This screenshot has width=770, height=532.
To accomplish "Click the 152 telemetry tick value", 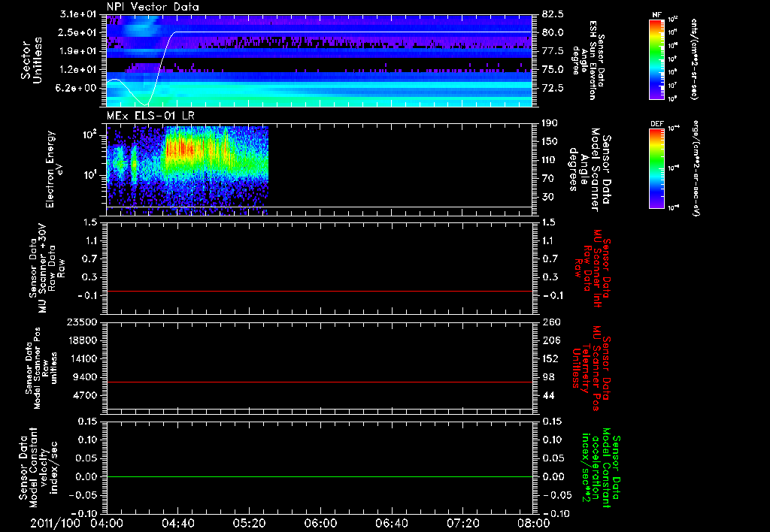I will 551,358.
